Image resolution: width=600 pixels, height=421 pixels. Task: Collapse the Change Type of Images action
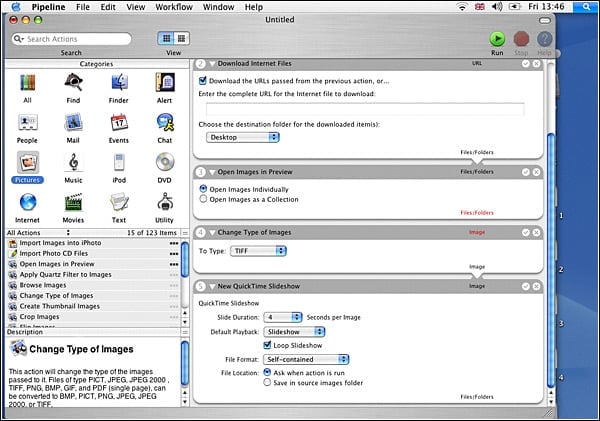coord(212,233)
